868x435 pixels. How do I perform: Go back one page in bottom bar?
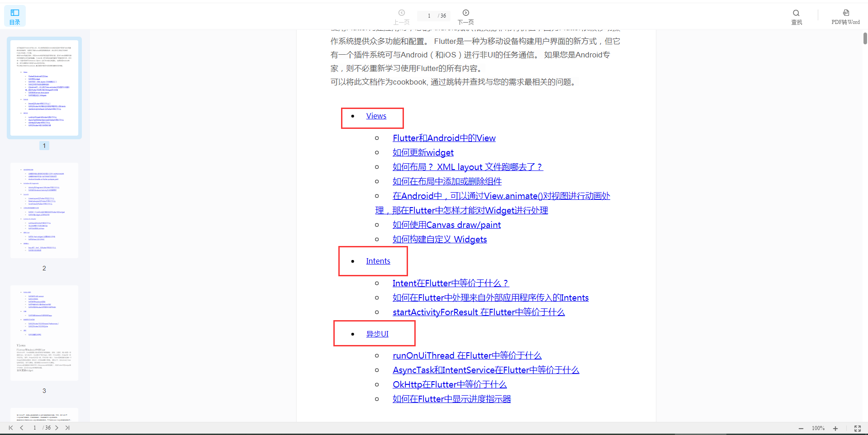[21, 428]
